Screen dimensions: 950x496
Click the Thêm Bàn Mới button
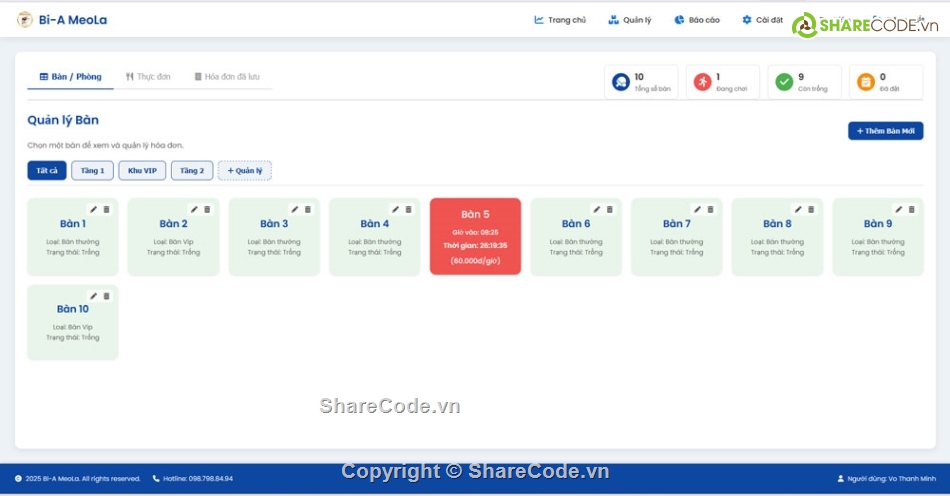(885, 131)
